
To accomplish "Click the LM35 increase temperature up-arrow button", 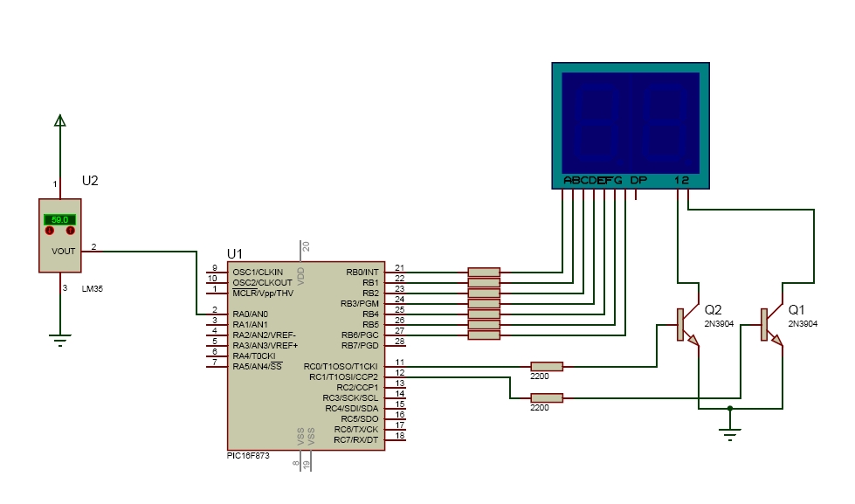I will point(71,231).
